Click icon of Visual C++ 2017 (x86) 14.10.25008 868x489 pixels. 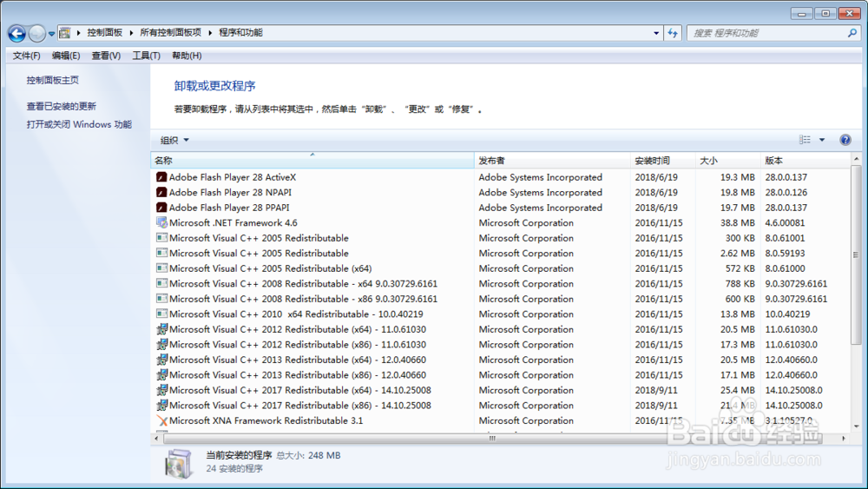[x=161, y=406]
